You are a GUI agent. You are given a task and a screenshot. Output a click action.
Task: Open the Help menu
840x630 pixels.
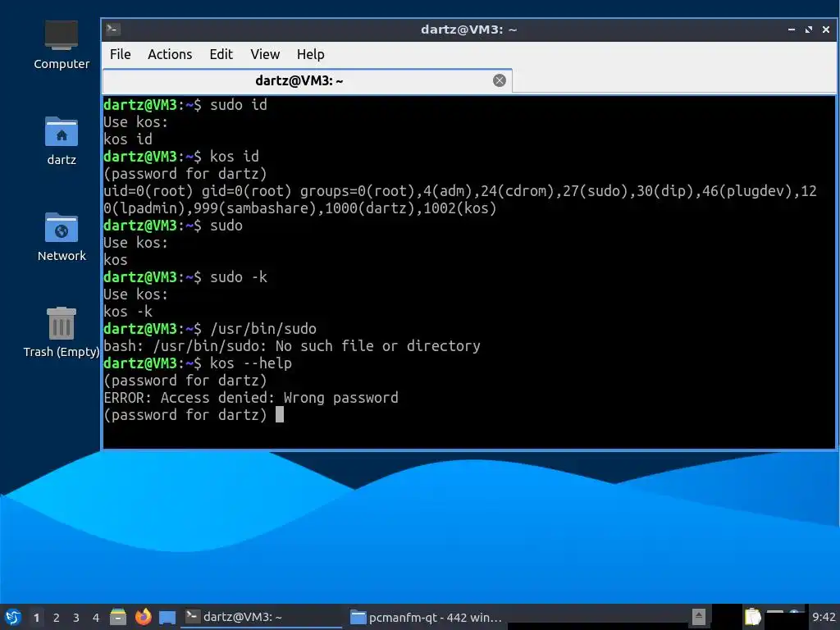(311, 54)
